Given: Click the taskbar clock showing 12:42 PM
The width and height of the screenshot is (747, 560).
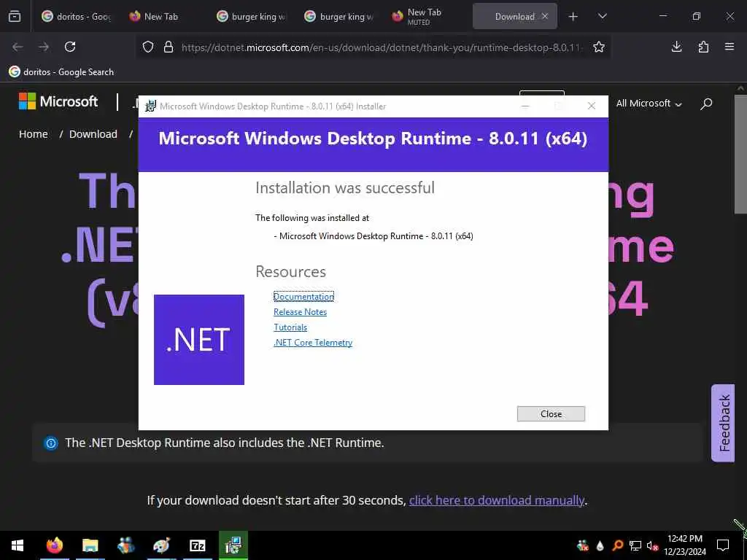Looking at the screenshot, I should coord(685,545).
